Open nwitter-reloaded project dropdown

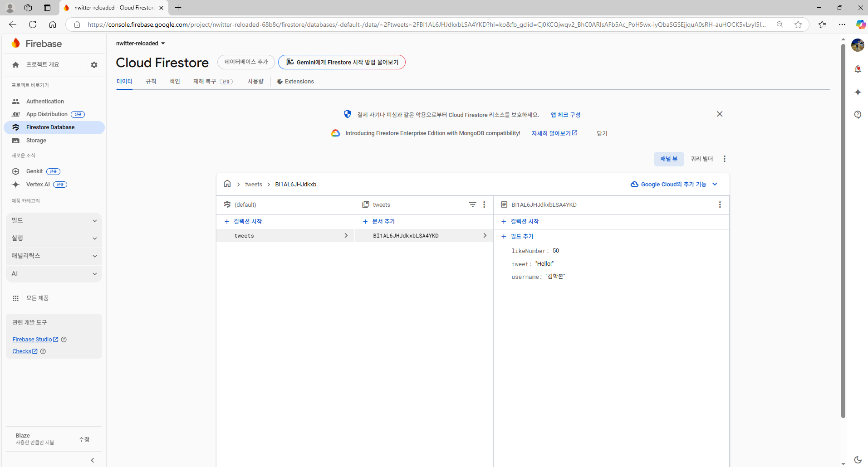(141, 43)
